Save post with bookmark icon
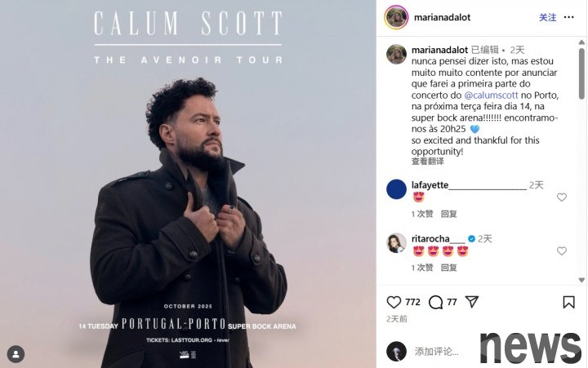This screenshot has width=588, height=368. click(568, 302)
